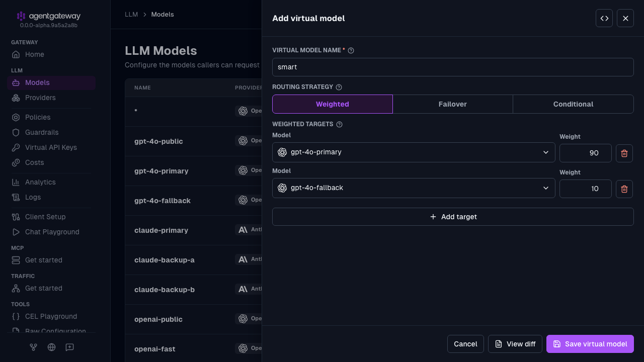Go to Policies section
The width and height of the screenshot is (644, 362).
point(51,117)
